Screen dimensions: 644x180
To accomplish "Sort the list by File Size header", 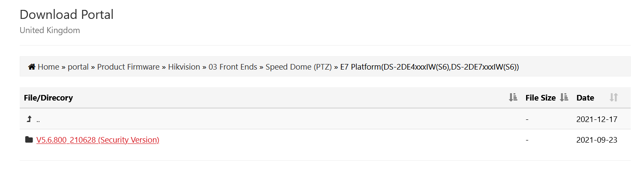I will (540, 98).
